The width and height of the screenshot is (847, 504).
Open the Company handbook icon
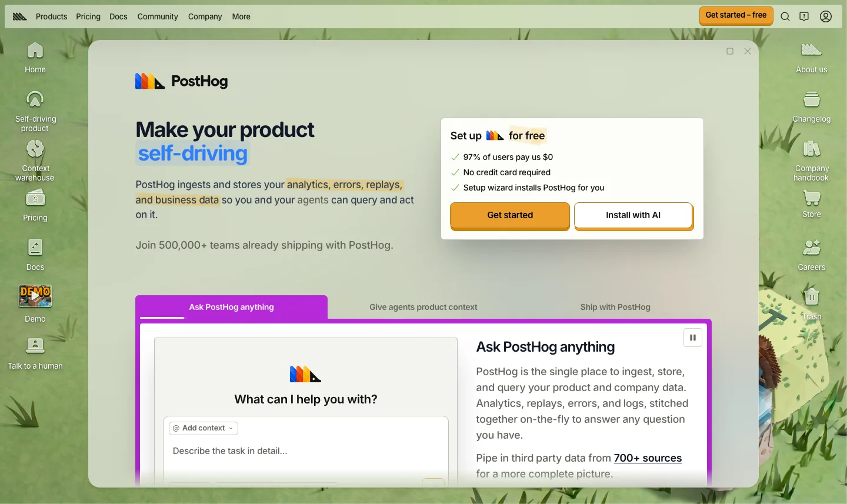coord(812,160)
